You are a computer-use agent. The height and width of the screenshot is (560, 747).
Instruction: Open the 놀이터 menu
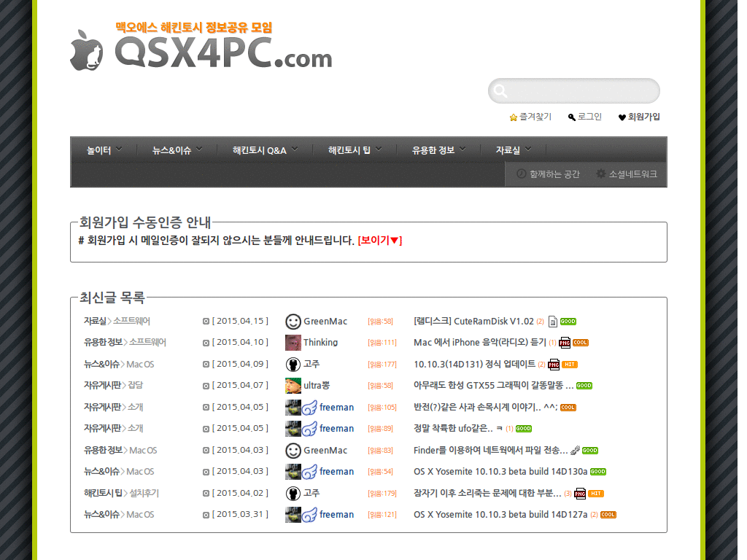pyautogui.click(x=99, y=150)
